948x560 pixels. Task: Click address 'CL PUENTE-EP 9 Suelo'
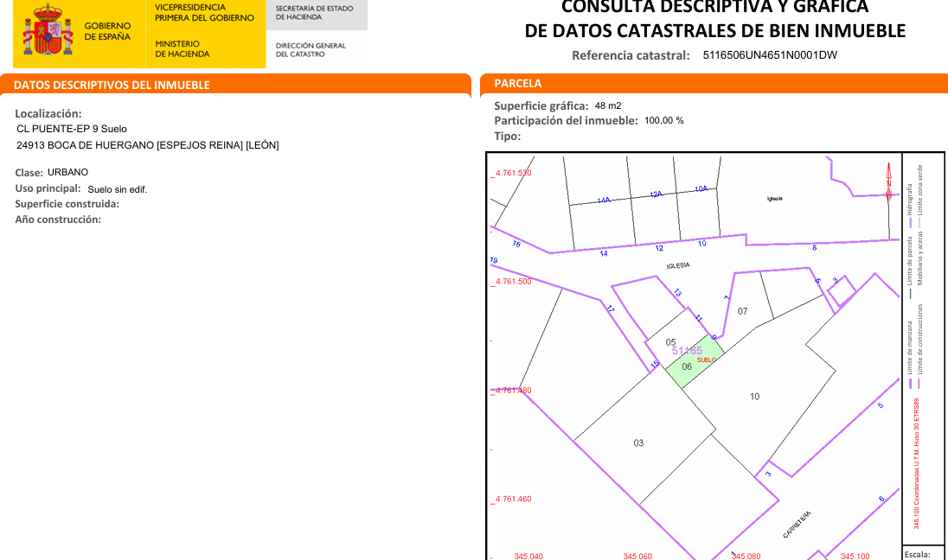[71, 129]
